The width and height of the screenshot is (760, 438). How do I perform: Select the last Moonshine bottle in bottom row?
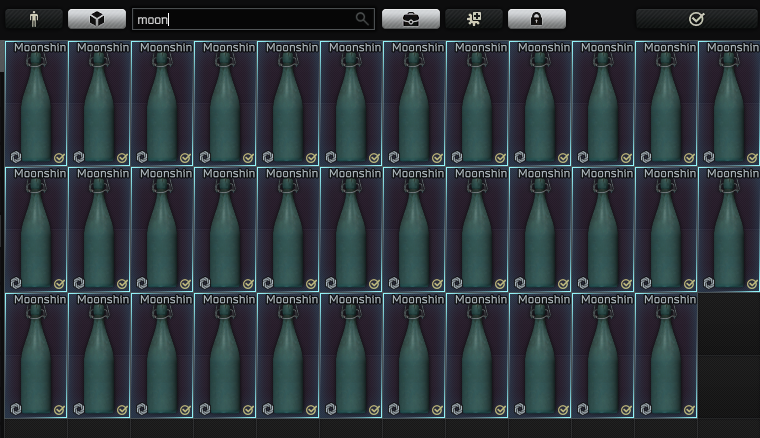(x=666, y=355)
